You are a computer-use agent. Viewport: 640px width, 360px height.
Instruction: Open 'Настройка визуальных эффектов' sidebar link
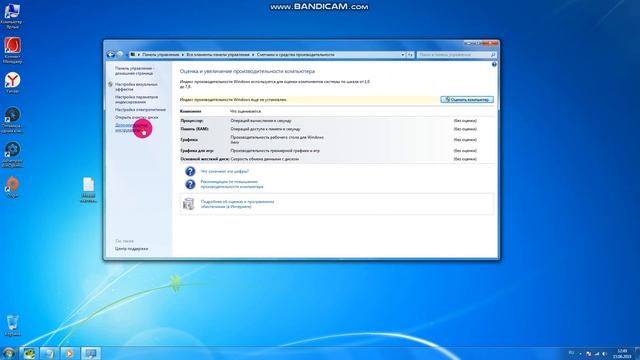[x=136, y=87]
